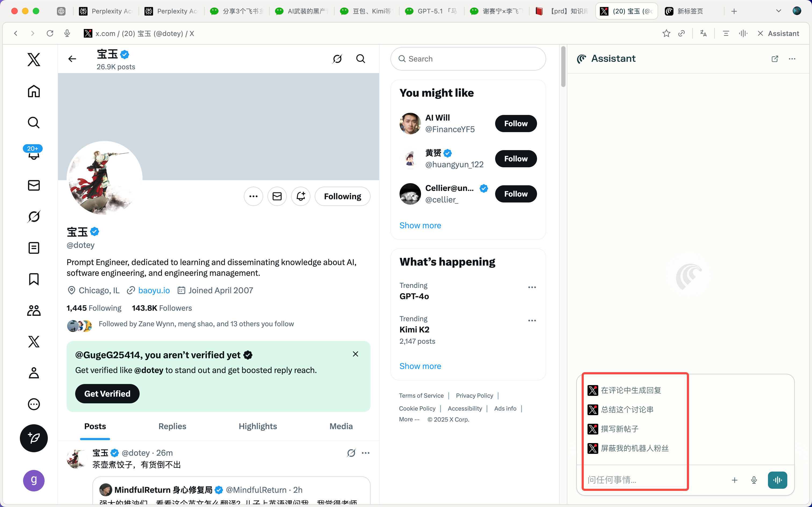Follow AI Will @FinanceYF5

coord(516,124)
